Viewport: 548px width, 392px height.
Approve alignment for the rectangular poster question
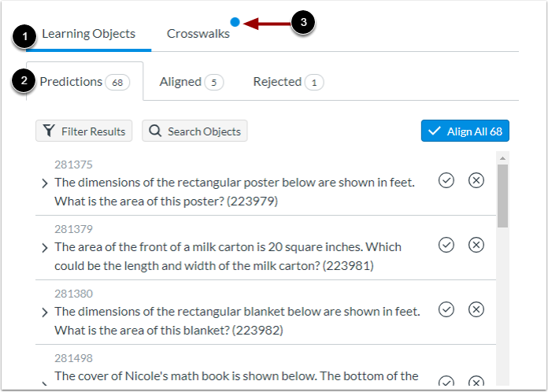[x=446, y=181]
